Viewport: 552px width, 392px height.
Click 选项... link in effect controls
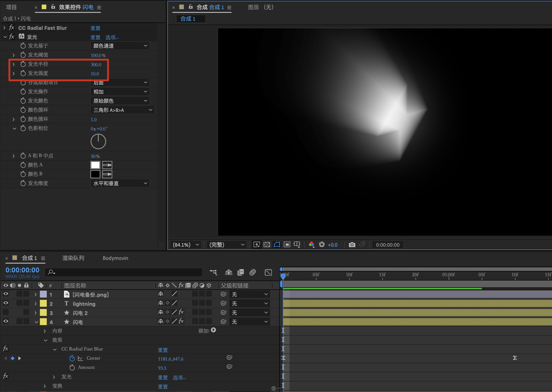pos(112,37)
